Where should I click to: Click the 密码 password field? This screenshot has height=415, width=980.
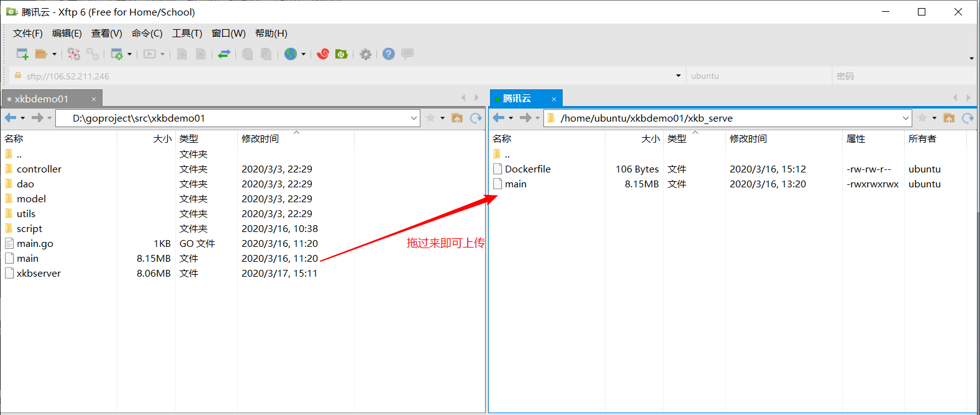(x=904, y=76)
